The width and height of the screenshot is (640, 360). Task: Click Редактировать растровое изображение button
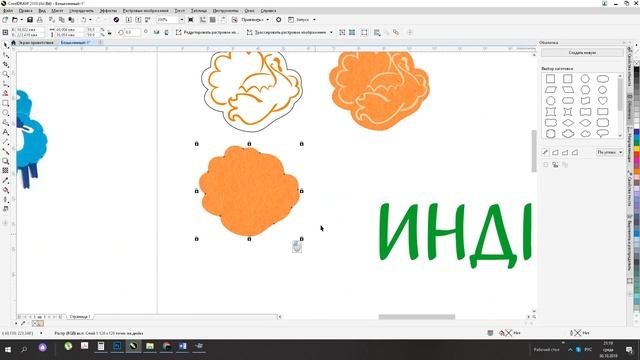pyautogui.click(x=207, y=32)
